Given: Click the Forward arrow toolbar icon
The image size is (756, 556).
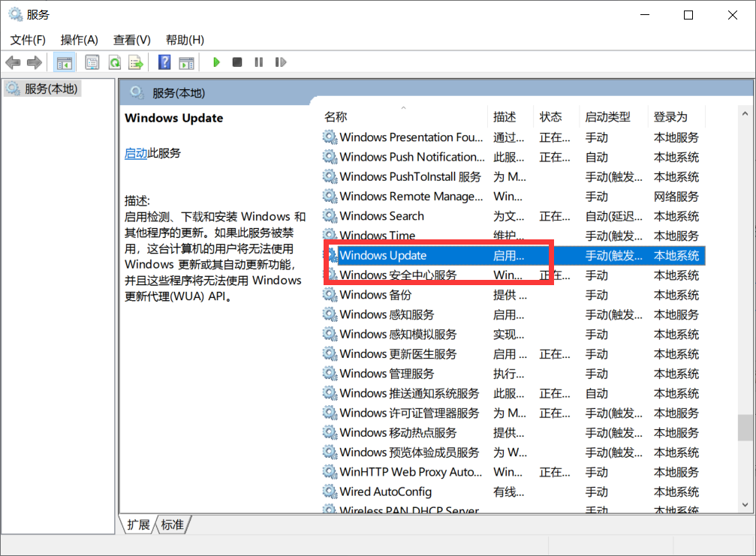Looking at the screenshot, I should tap(35, 62).
